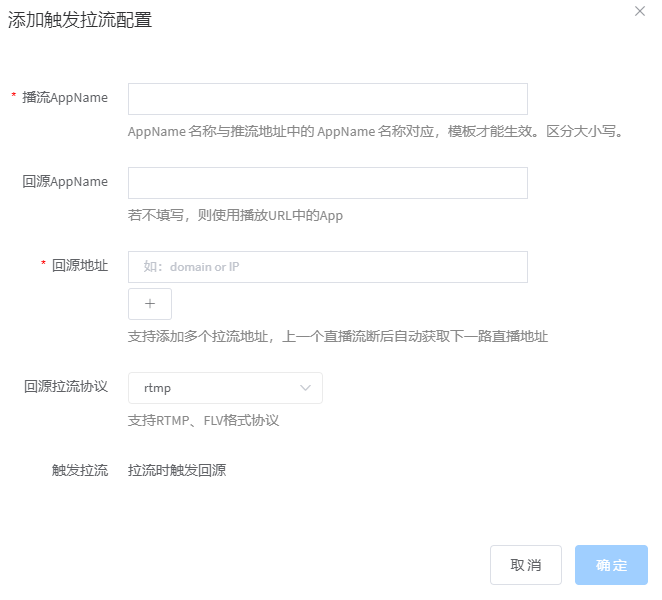Focus the 播流AppName input field
The width and height of the screenshot is (662, 600).
(x=327, y=99)
